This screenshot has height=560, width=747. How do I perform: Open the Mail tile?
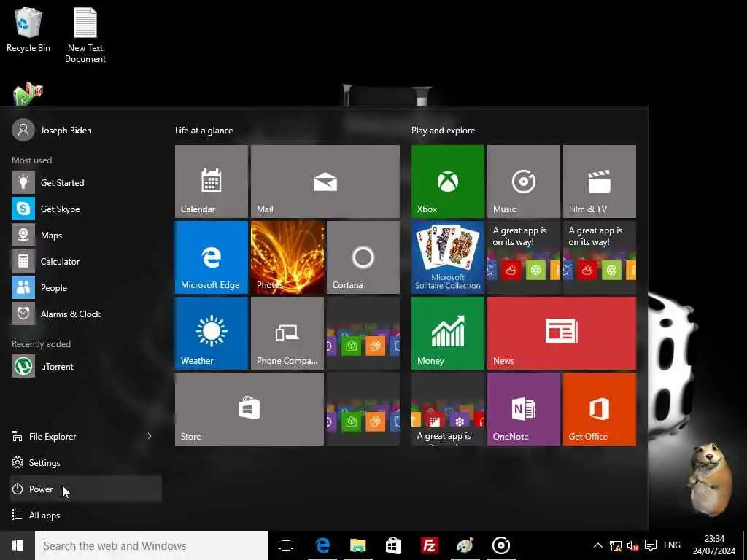click(x=325, y=182)
